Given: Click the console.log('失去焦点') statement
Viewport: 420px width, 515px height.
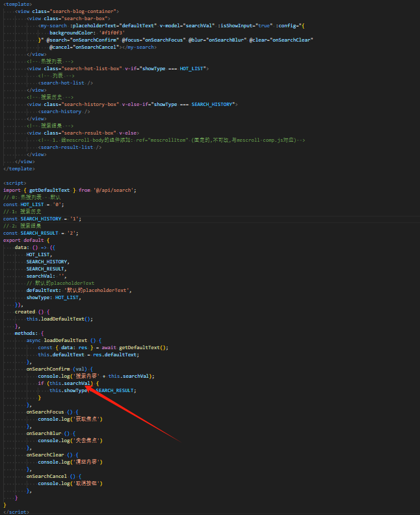Looking at the screenshot, I should pyautogui.click(x=70, y=441).
